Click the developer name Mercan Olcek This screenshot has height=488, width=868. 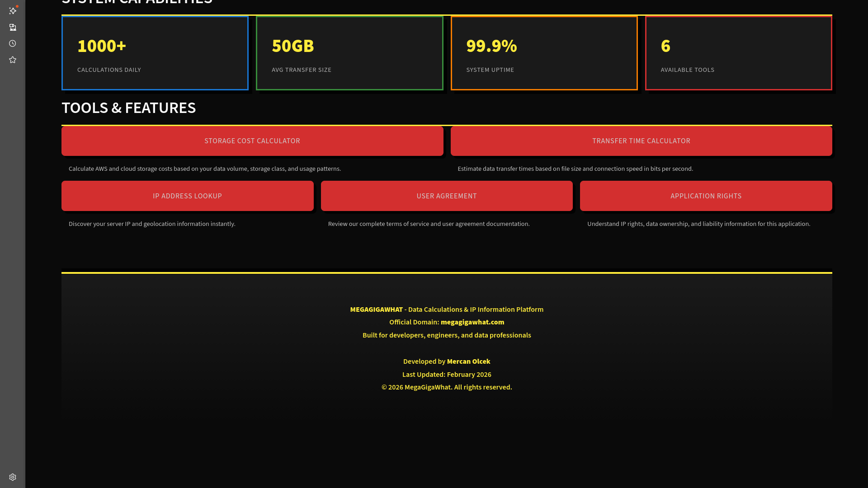[x=468, y=361]
